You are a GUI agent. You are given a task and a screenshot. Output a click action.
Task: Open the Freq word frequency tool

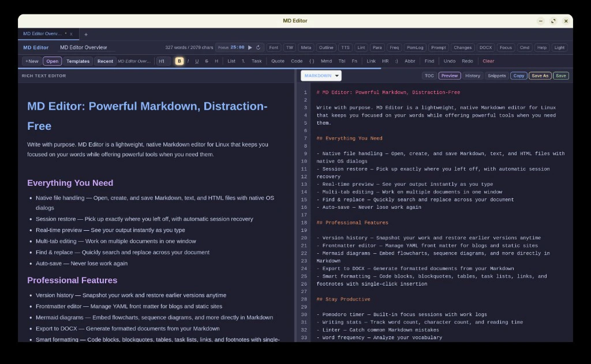pyautogui.click(x=394, y=47)
